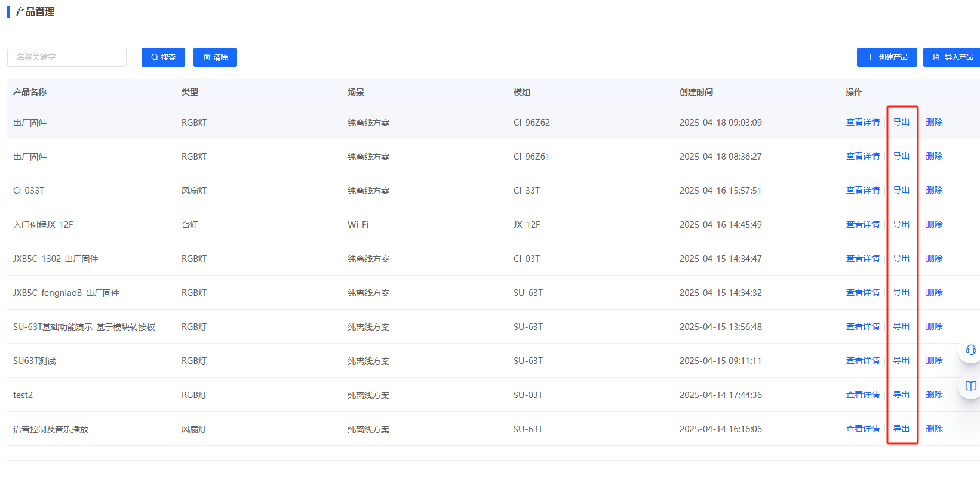Click the 清除 clear button
Viewport: 980px width, 477px height.
pos(216,57)
